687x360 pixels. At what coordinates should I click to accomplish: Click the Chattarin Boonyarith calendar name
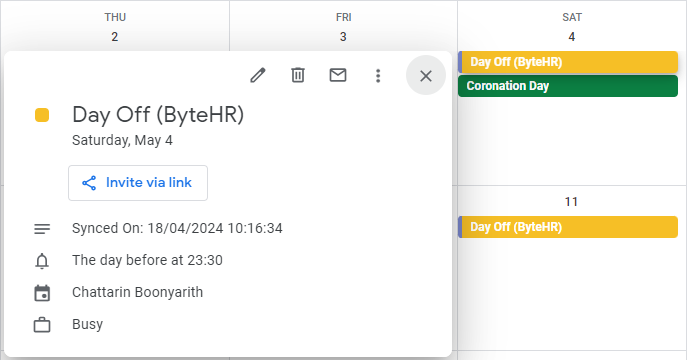[138, 292]
